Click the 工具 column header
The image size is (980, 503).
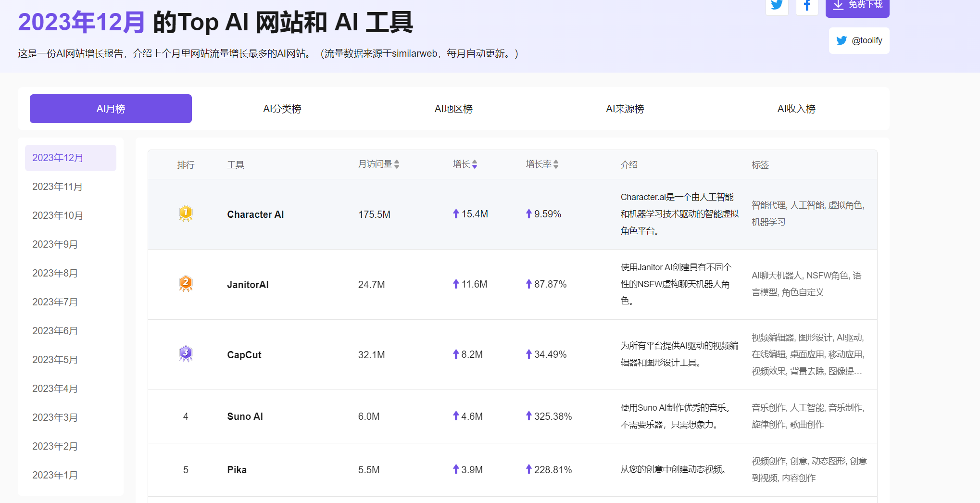pyautogui.click(x=236, y=165)
